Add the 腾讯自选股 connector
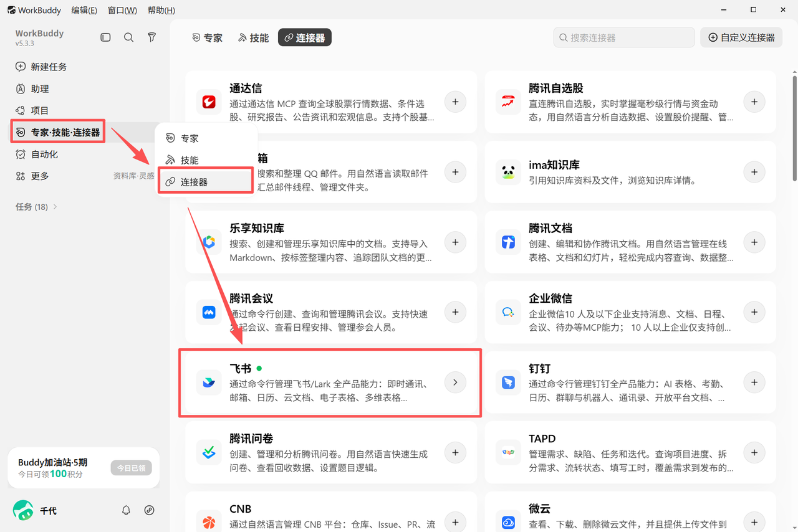This screenshot has width=798, height=532. click(x=754, y=102)
